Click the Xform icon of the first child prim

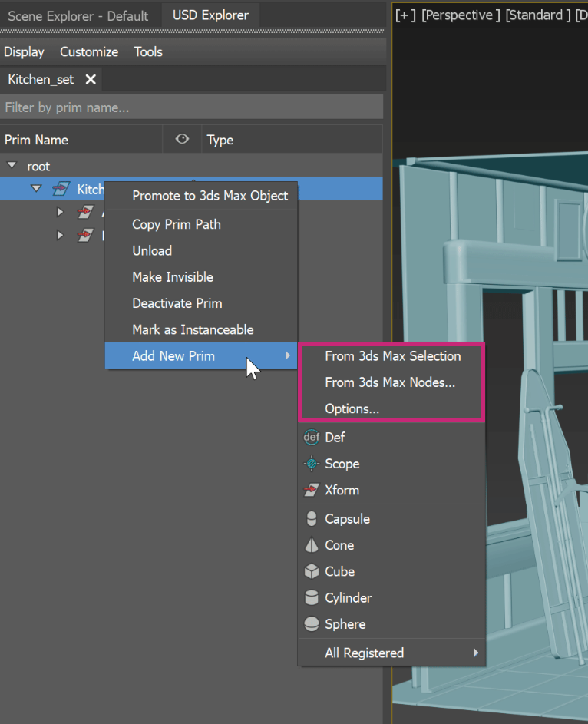coord(85,212)
